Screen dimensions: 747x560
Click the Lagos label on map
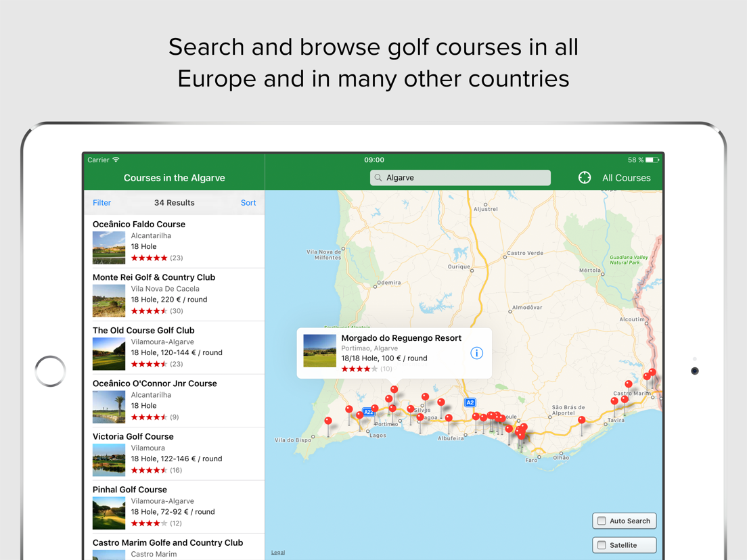(378, 436)
